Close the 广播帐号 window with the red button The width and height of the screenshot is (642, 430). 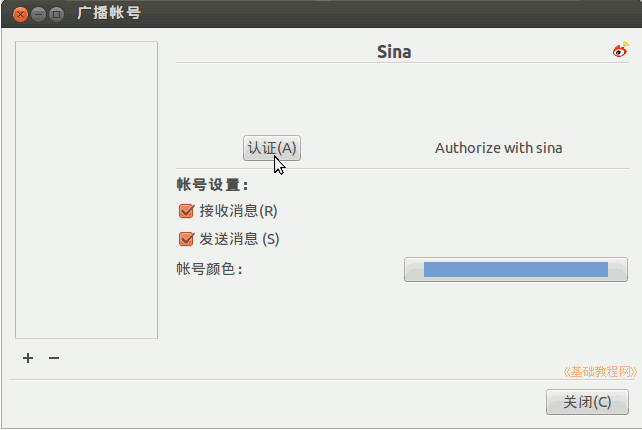(x=19, y=14)
